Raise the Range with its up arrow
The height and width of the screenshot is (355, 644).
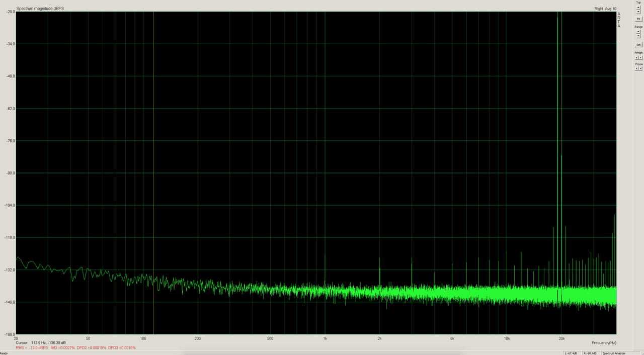tap(638, 31)
